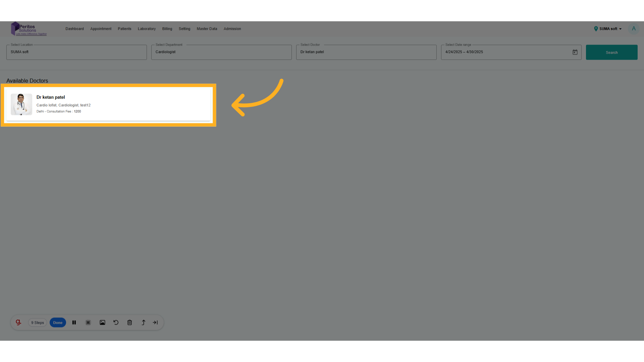
Task: Open the SUMA soft location dropdown
Action: coord(608,29)
